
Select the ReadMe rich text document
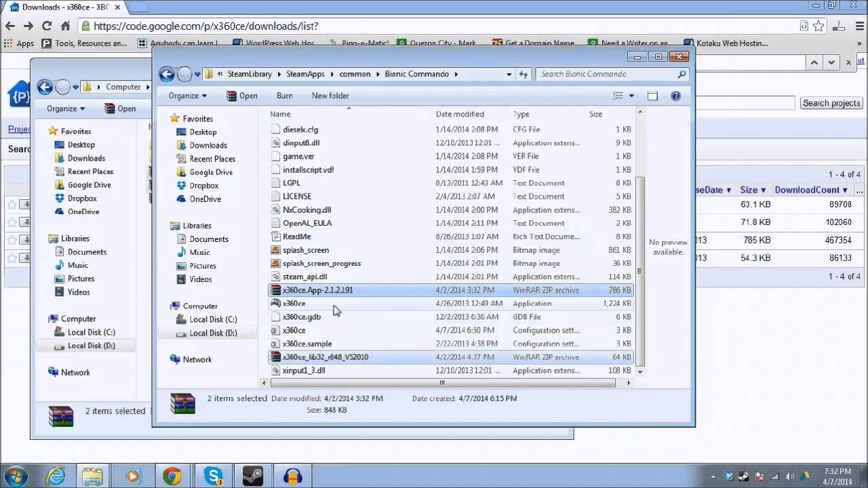(297, 237)
